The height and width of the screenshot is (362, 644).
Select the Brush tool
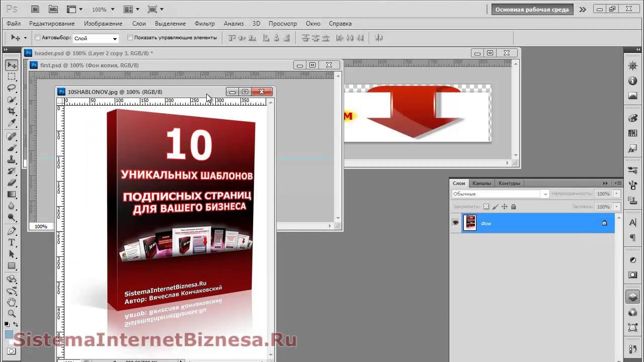click(x=12, y=148)
